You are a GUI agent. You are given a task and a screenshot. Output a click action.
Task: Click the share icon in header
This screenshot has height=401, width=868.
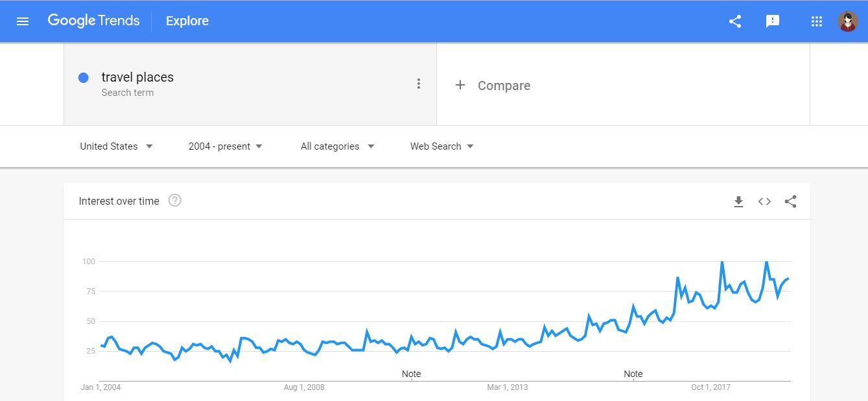(735, 21)
